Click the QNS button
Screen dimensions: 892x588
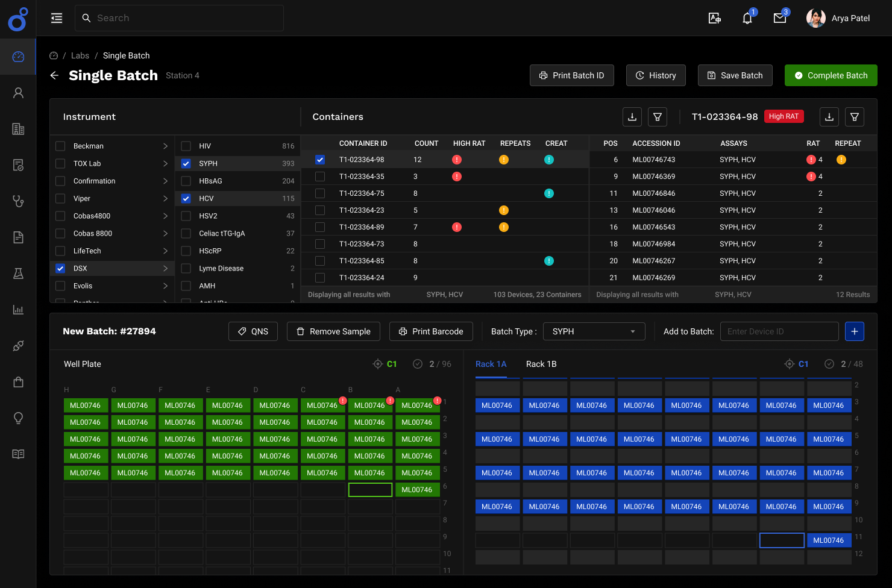(x=253, y=331)
